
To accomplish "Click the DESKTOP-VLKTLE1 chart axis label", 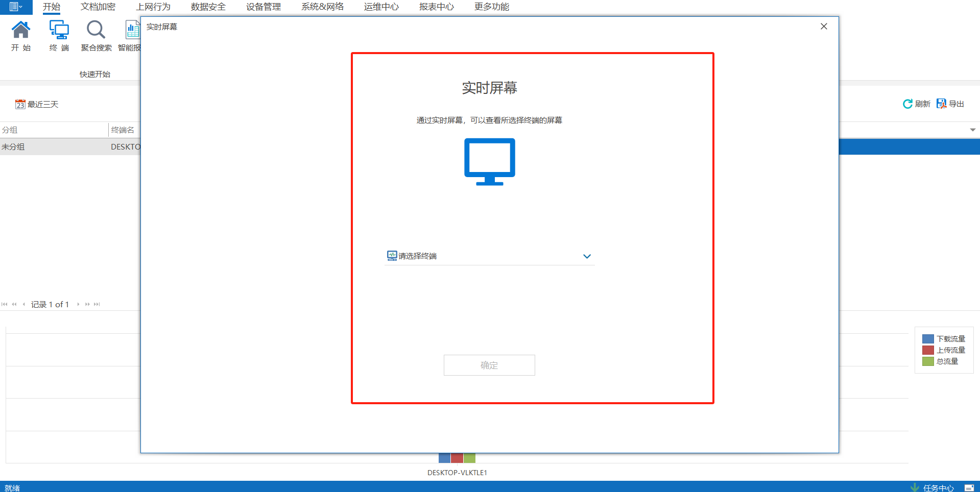I will click(x=457, y=473).
